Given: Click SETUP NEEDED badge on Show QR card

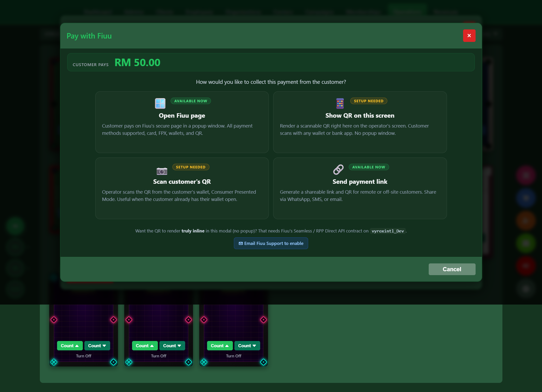Looking at the screenshot, I should point(369,101).
